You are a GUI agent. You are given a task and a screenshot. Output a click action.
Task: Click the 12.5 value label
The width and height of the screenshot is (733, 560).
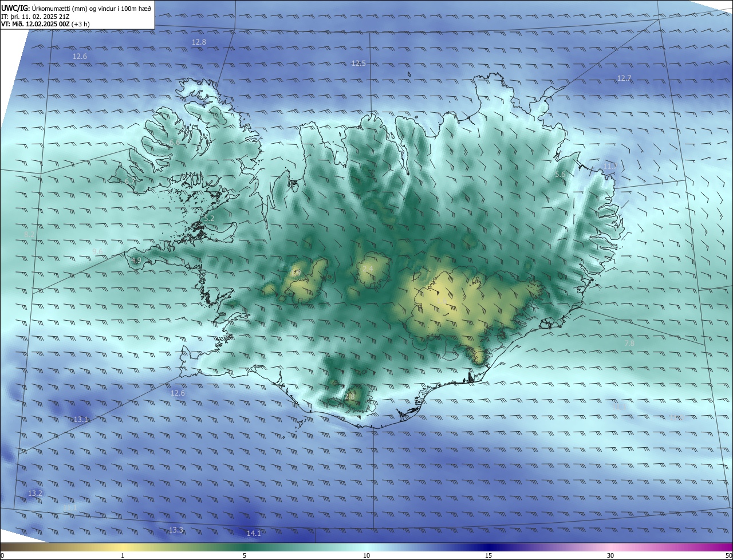(x=358, y=63)
